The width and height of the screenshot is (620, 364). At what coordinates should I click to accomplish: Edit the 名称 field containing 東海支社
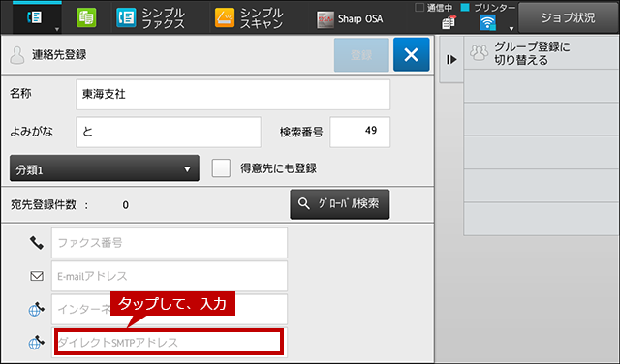tap(232, 95)
